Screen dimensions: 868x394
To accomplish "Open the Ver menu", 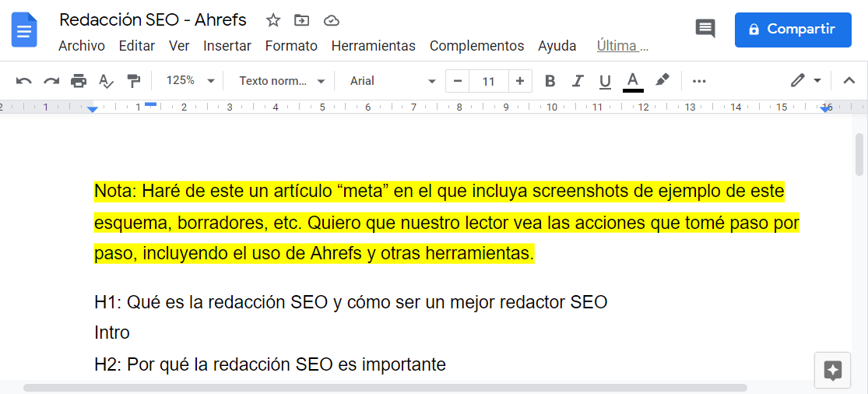I will pos(179,46).
